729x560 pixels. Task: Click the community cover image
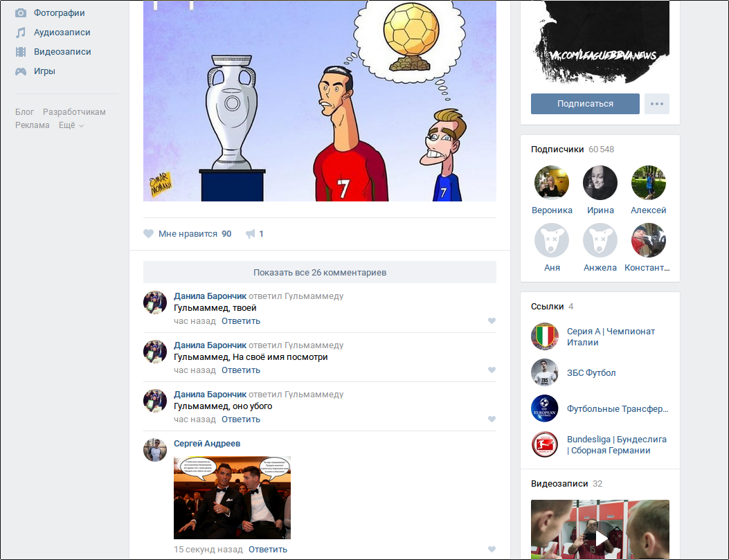600,42
